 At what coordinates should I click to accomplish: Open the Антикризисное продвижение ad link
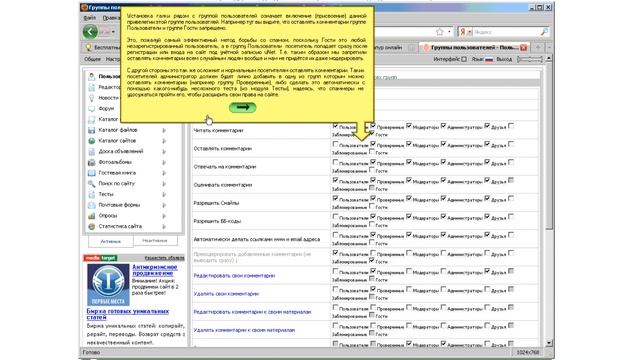[x=155, y=270]
